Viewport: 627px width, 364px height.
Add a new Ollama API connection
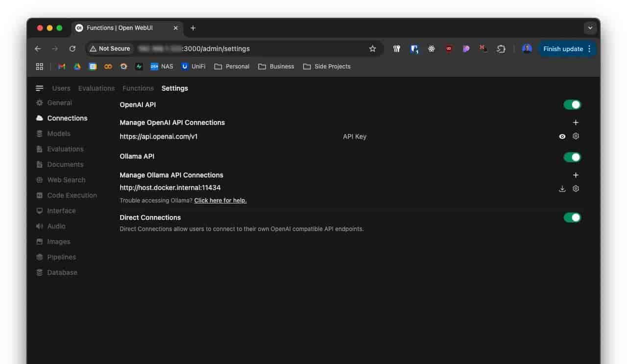(576, 175)
